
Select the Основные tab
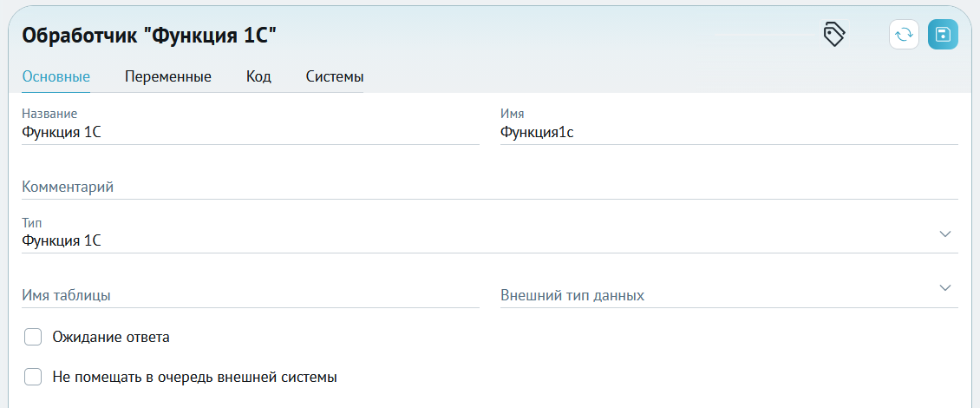point(56,77)
